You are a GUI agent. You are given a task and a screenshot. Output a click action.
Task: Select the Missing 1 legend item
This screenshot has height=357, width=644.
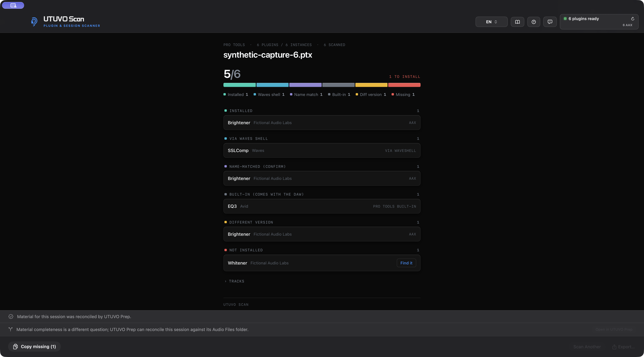pos(403,94)
